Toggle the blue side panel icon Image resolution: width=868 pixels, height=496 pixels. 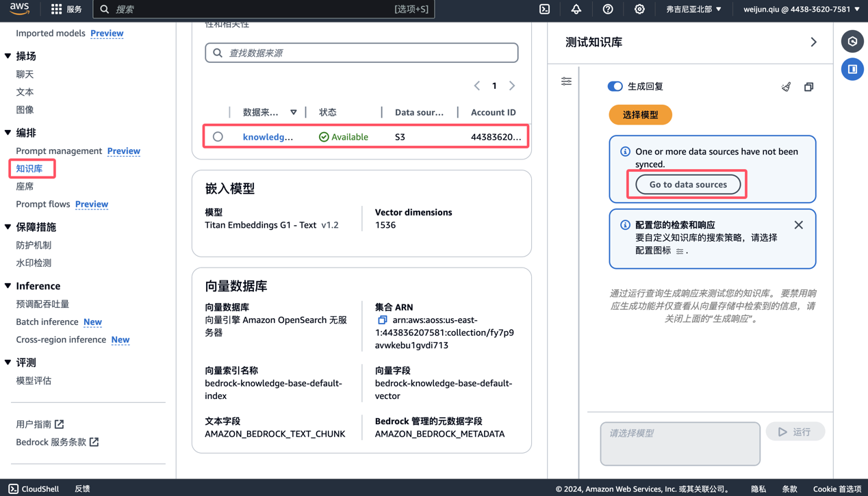point(852,69)
